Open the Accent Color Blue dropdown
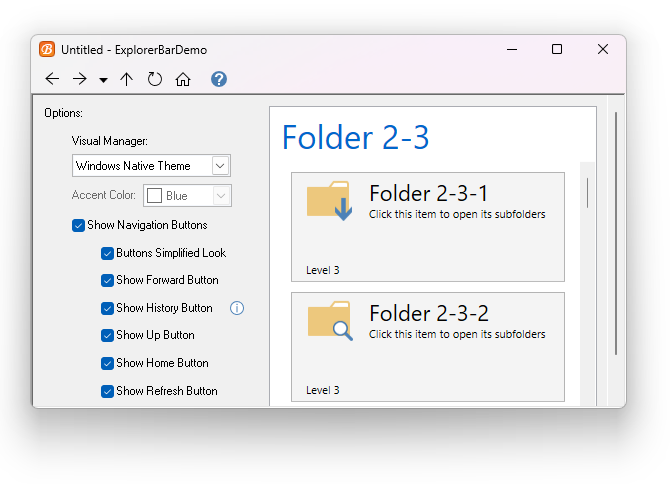 [x=222, y=196]
